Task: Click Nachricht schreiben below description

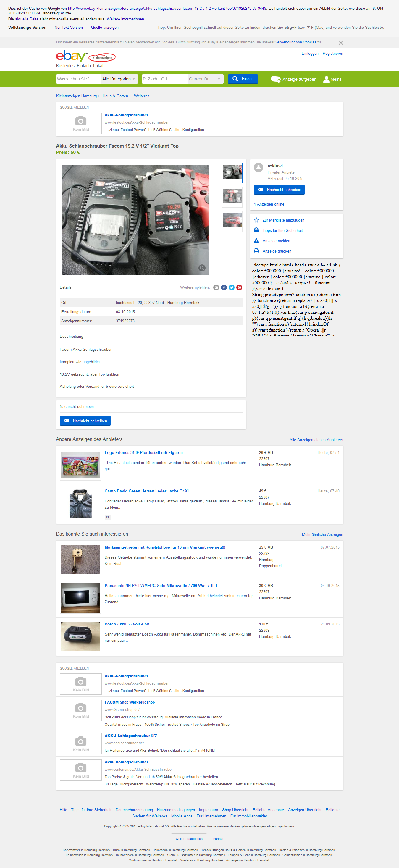Action: [85, 421]
